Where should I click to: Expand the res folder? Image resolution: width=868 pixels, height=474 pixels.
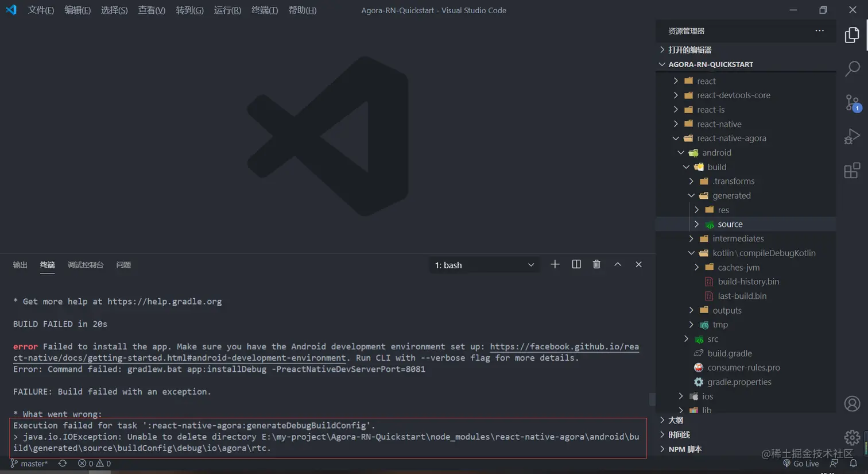746,210
